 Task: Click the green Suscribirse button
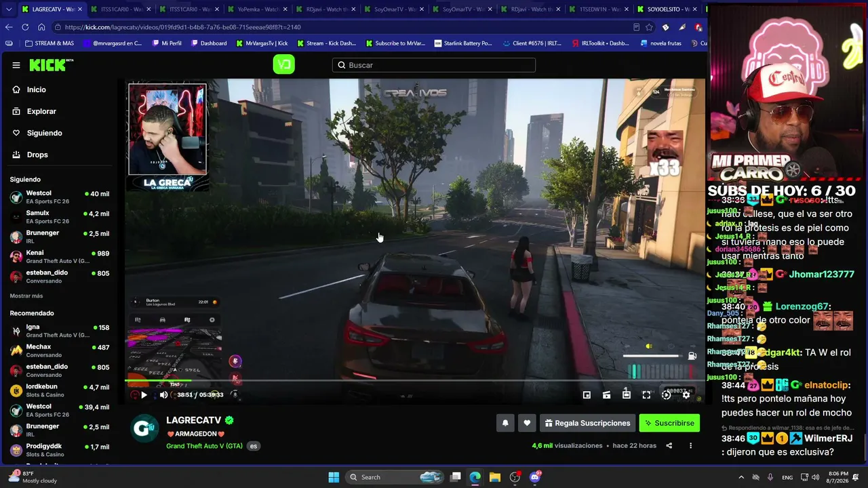(x=669, y=423)
